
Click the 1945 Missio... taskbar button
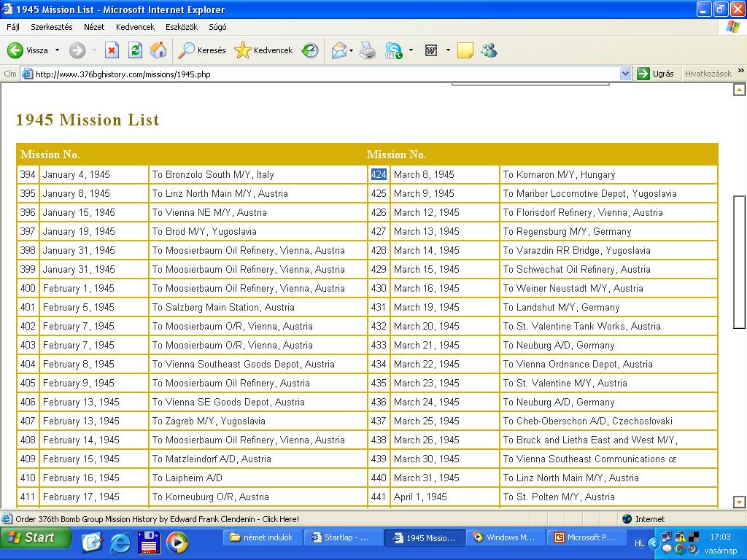pyautogui.click(x=424, y=537)
